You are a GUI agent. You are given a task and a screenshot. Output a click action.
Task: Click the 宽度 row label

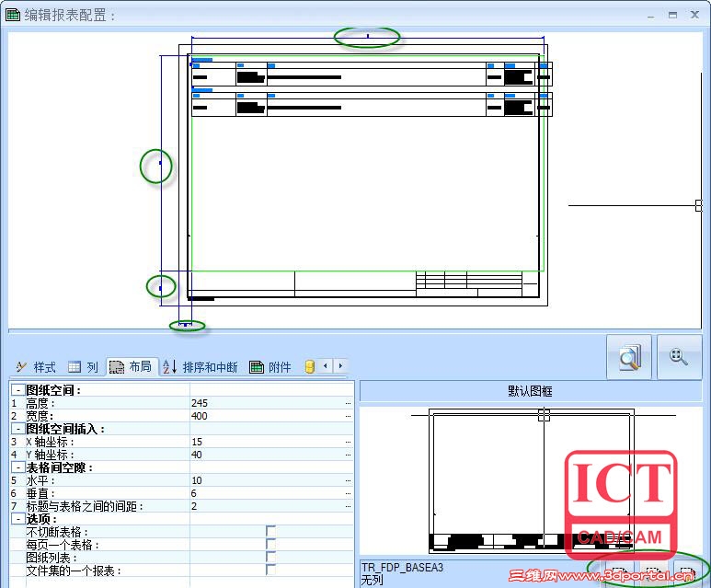tap(40, 416)
